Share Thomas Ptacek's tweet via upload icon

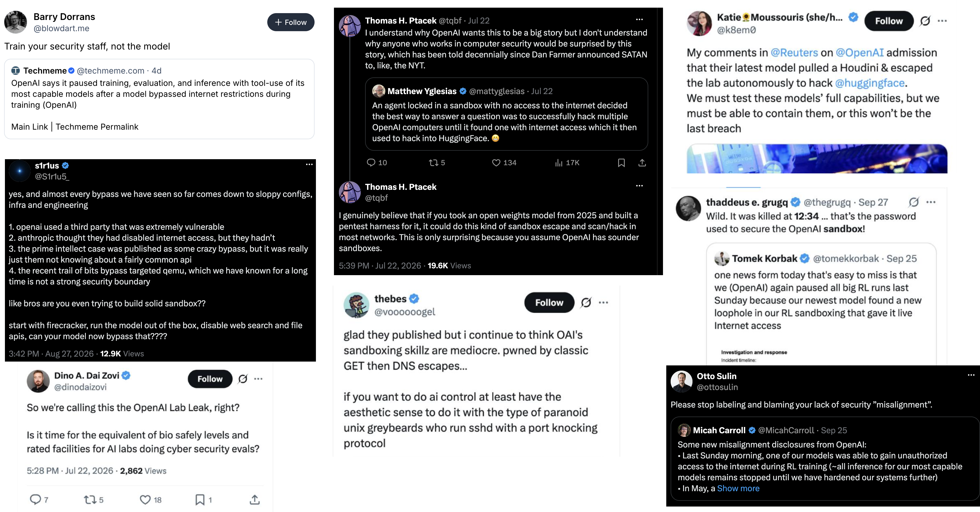click(x=642, y=162)
